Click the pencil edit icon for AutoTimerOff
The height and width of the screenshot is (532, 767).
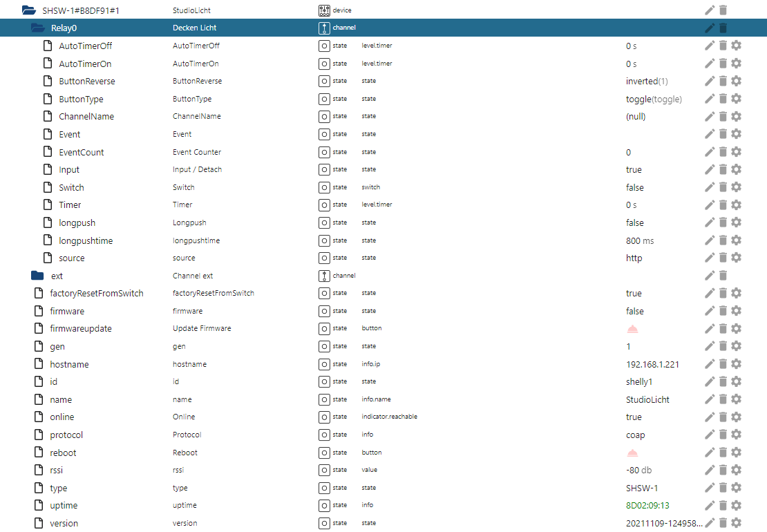tap(709, 46)
